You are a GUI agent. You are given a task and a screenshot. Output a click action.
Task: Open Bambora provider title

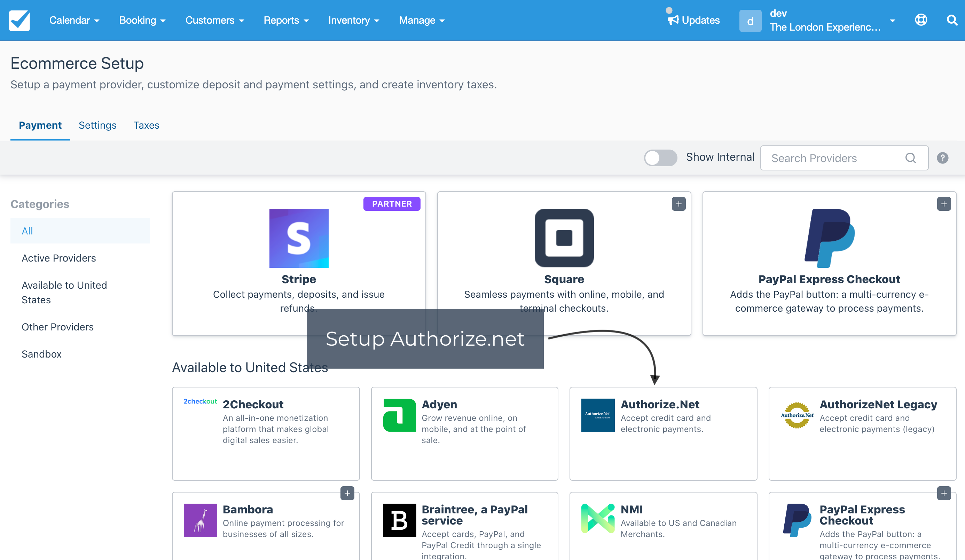coord(248,510)
